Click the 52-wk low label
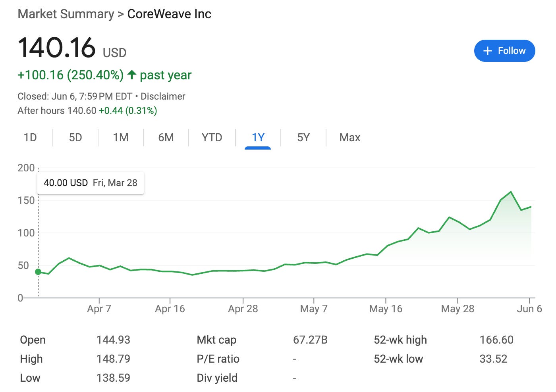The image size is (556, 392). (398, 359)
